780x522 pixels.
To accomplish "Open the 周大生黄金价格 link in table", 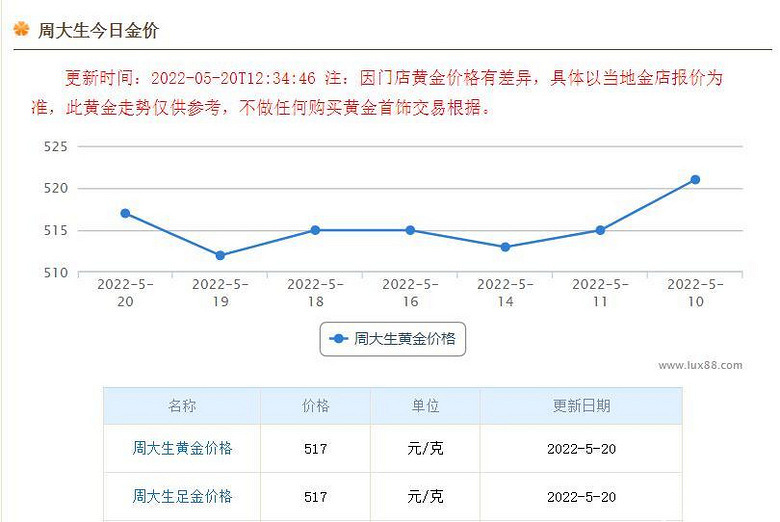I will (x=182, y=448).
